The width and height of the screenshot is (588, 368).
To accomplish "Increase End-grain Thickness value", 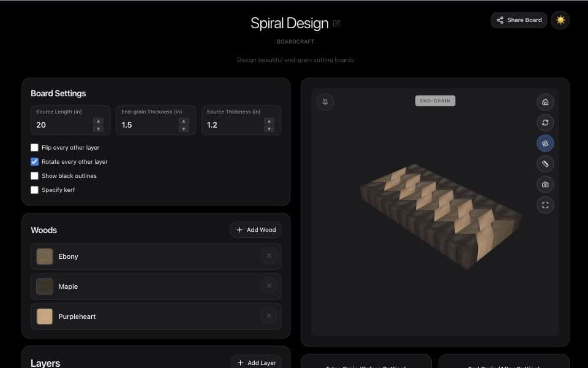I will coord(184,121).
